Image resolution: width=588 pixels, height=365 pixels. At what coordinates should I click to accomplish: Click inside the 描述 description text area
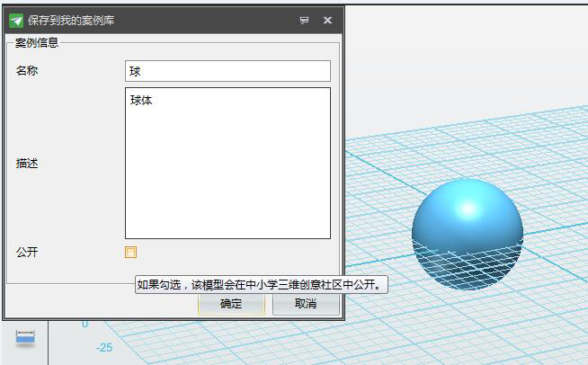point(227,171)
